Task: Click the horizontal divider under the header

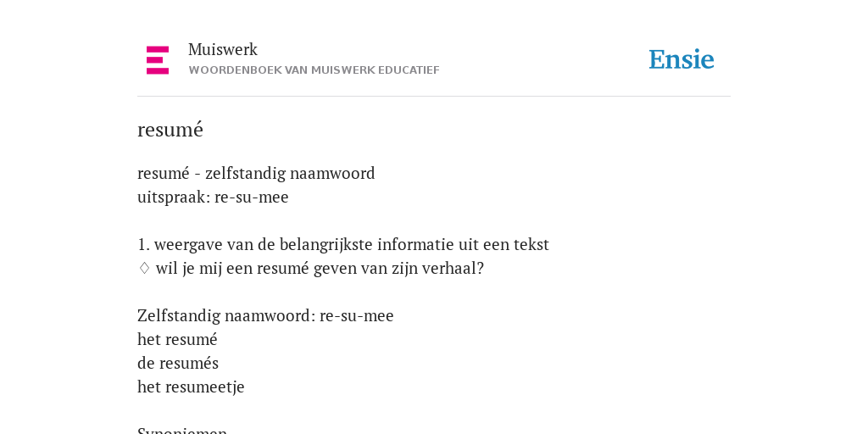Action: (x=434, y=97)
